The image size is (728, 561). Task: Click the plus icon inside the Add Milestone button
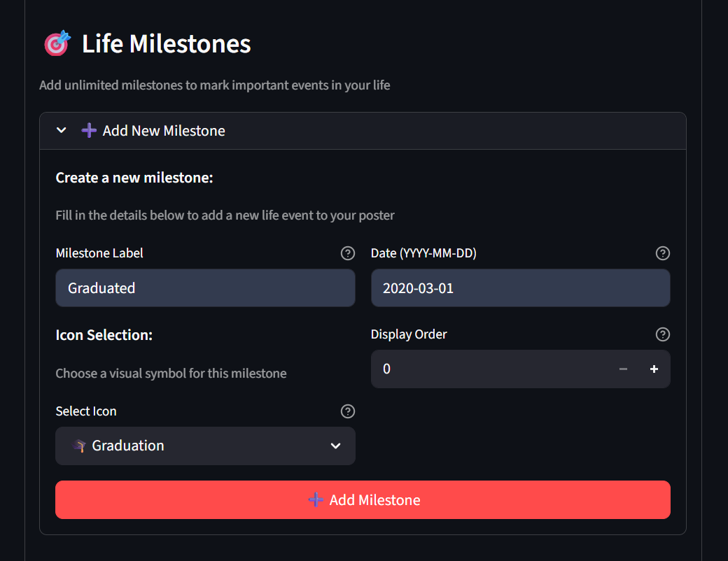pos(315,499)
